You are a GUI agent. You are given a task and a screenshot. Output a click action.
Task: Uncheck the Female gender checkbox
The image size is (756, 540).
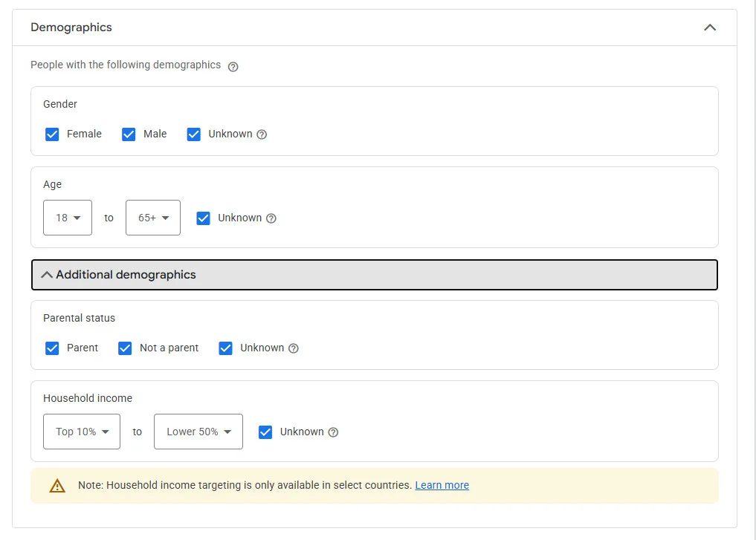52,134
